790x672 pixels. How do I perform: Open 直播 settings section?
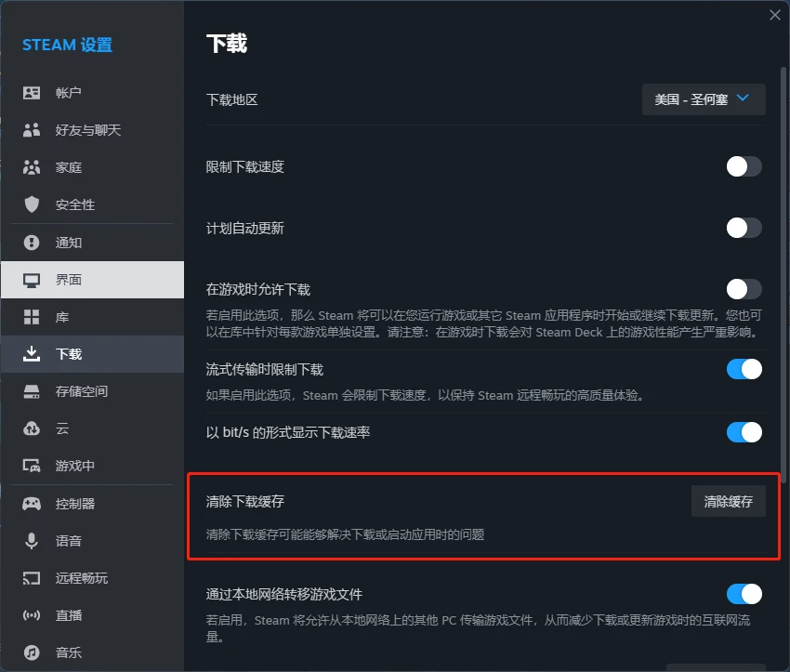93,615
